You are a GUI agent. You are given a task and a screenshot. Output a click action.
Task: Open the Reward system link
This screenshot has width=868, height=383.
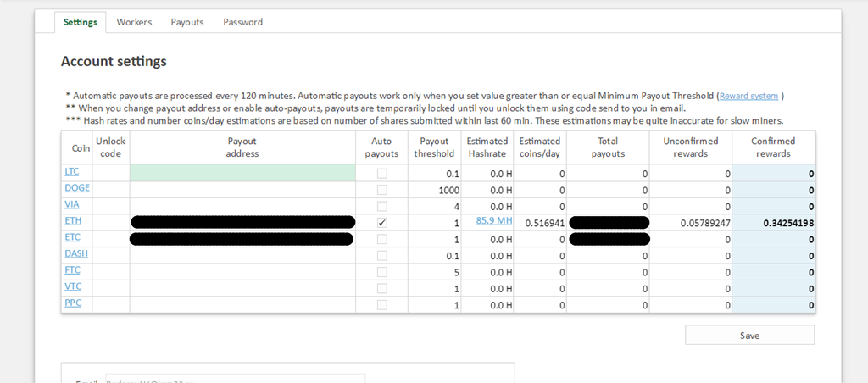tap(748, 96)
